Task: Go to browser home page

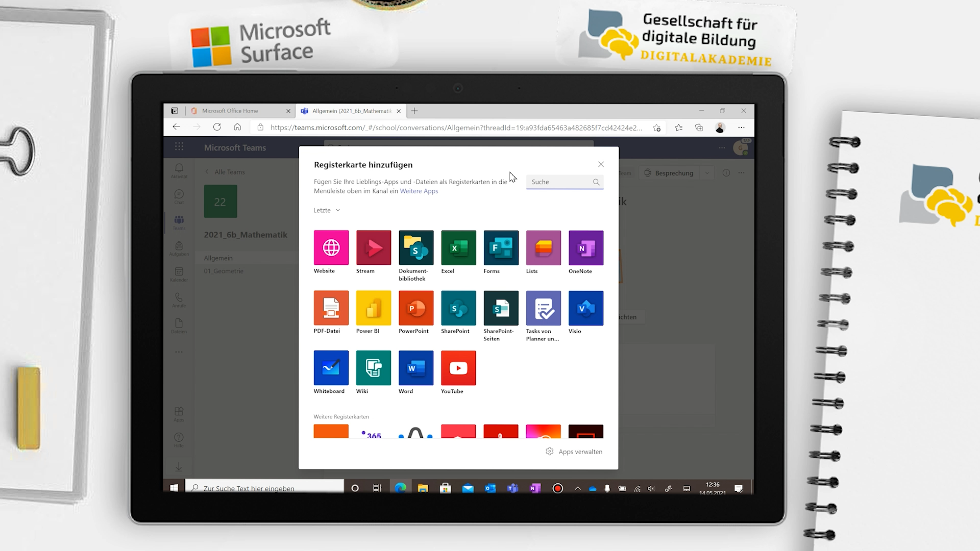Action: 237,127
